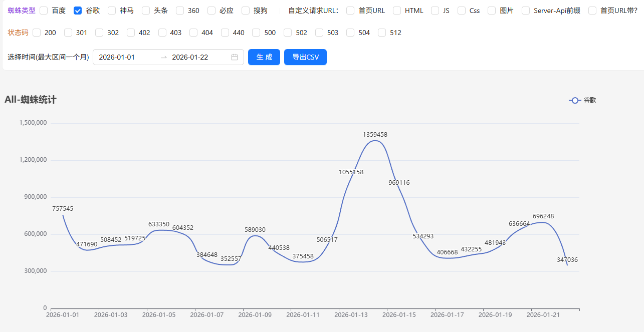Check status code 200
The width and height of the screenshot is (644, 332).
pos(36,33)
